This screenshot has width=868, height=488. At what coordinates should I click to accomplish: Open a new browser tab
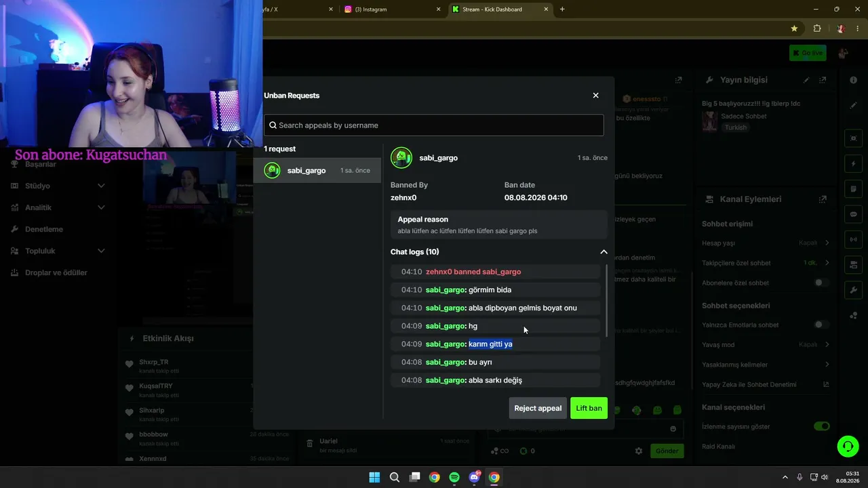pos(562,9)
